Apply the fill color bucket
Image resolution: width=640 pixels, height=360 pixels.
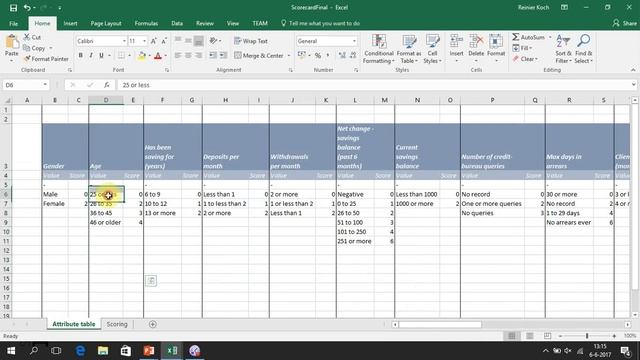(x=142, y=56)
